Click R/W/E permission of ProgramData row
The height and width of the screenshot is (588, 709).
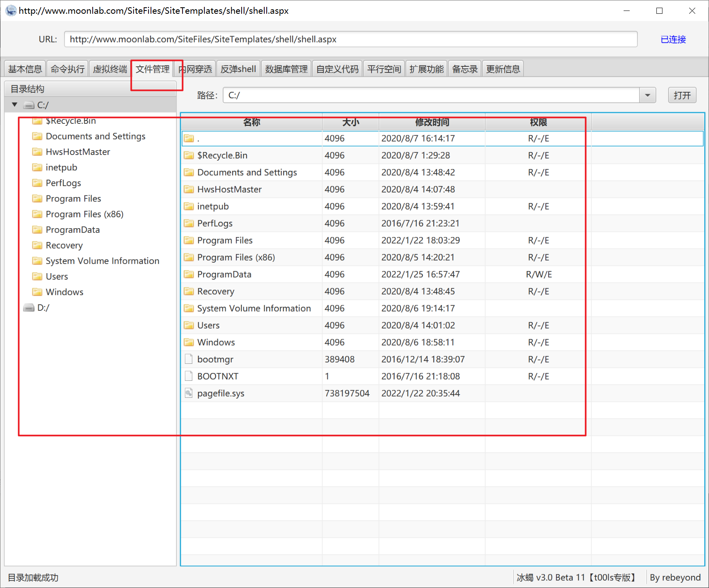539,274
